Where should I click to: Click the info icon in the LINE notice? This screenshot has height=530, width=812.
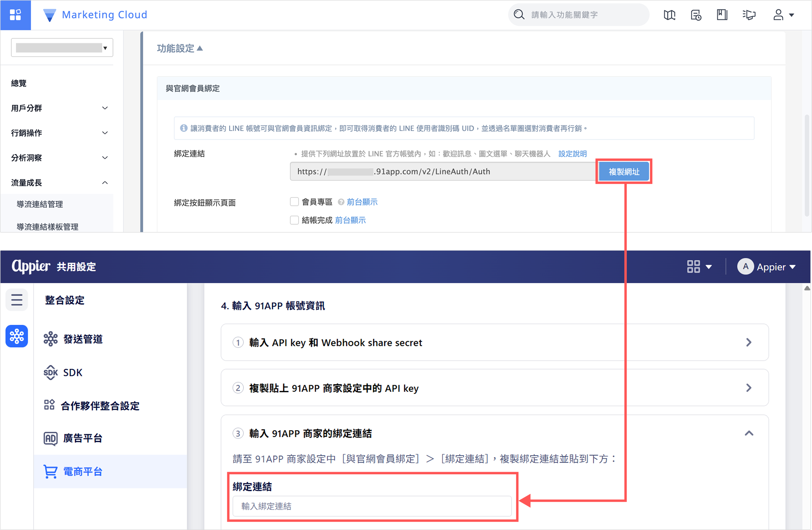point(184,128)
